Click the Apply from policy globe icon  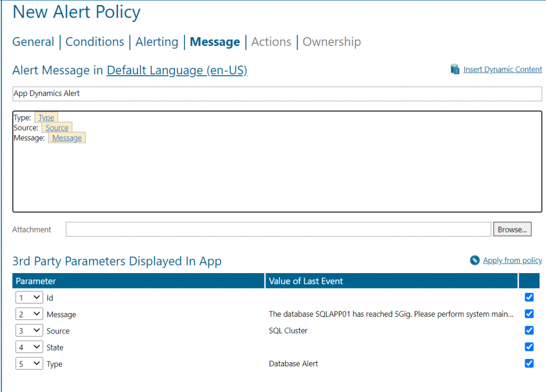(x=475, y=260)
